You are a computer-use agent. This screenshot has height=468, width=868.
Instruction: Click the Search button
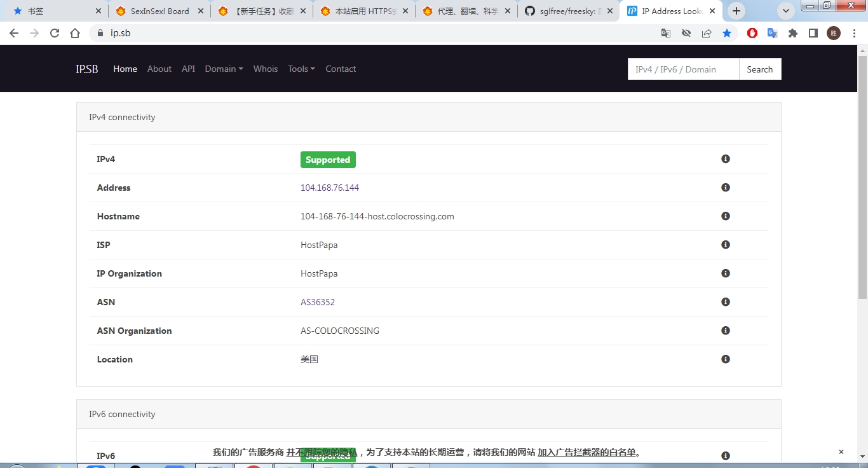tap(760, 69)
